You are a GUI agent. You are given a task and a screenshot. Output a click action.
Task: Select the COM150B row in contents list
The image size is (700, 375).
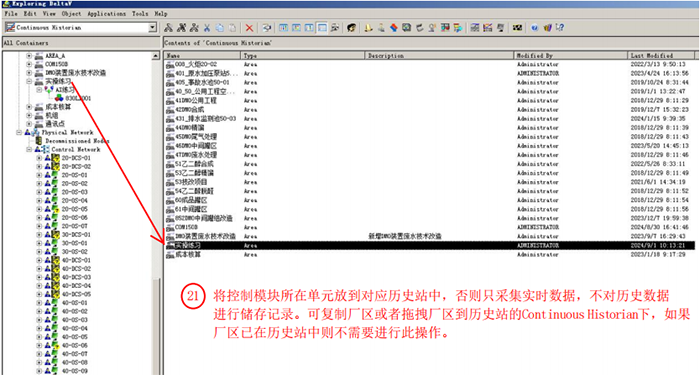(429, 228)
